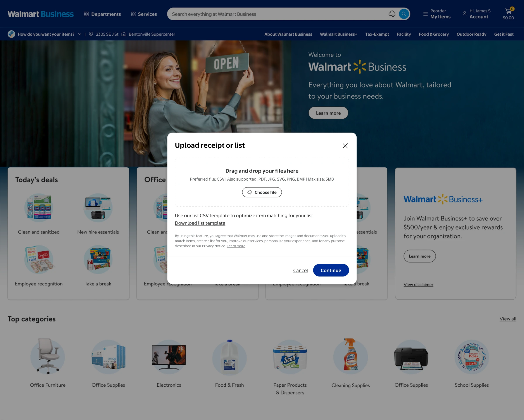The width and height of the screenshot is (524, 420).
Task: Open the Walmart Business+ nav link
Action: 339,34
